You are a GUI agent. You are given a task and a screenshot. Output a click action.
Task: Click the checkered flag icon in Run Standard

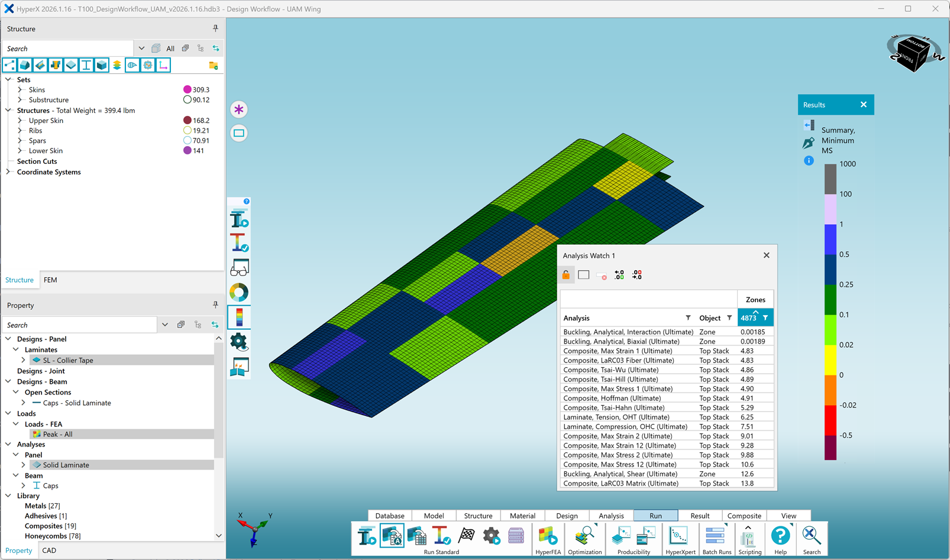[467, 536]
